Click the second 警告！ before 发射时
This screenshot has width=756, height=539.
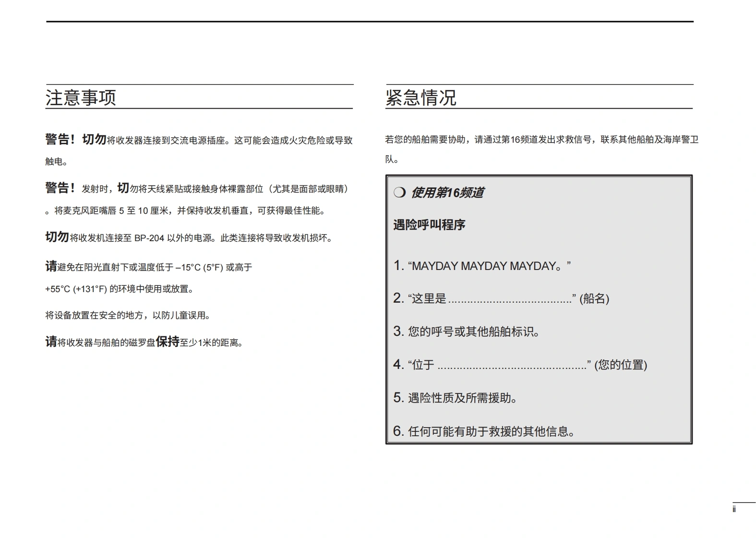pyautogui.click(x=60, y=188)
